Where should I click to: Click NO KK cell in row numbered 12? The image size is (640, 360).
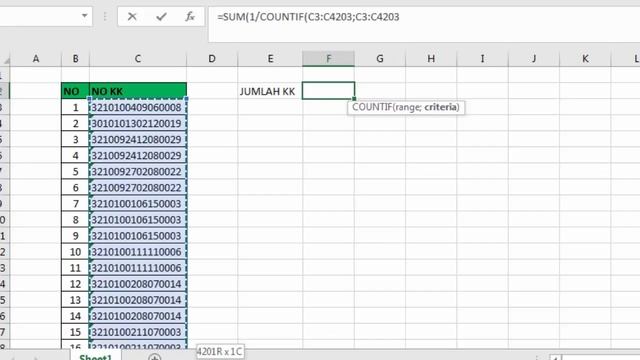click(138, 284)
